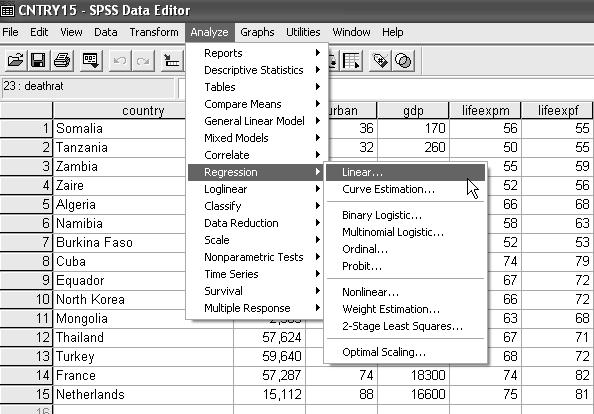Screen dimensions: 594x414
Task: Expand the General Linear Model submenu arrow
Action: pyautogui.click(x=318, y=121)
